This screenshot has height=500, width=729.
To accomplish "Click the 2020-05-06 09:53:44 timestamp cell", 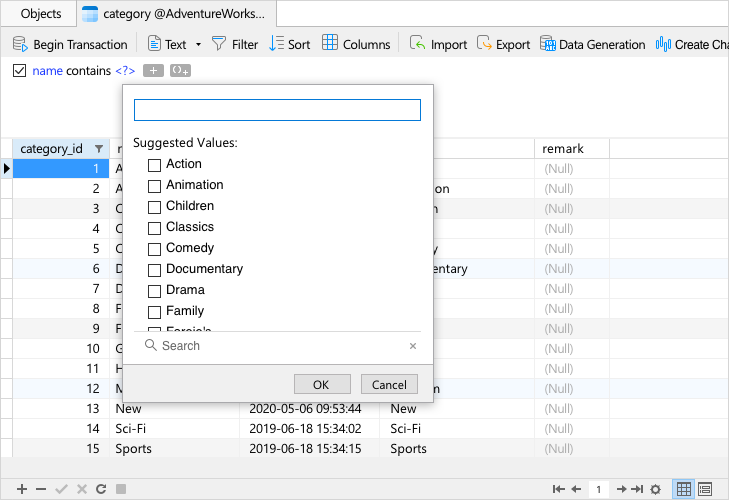I will 309,408.
